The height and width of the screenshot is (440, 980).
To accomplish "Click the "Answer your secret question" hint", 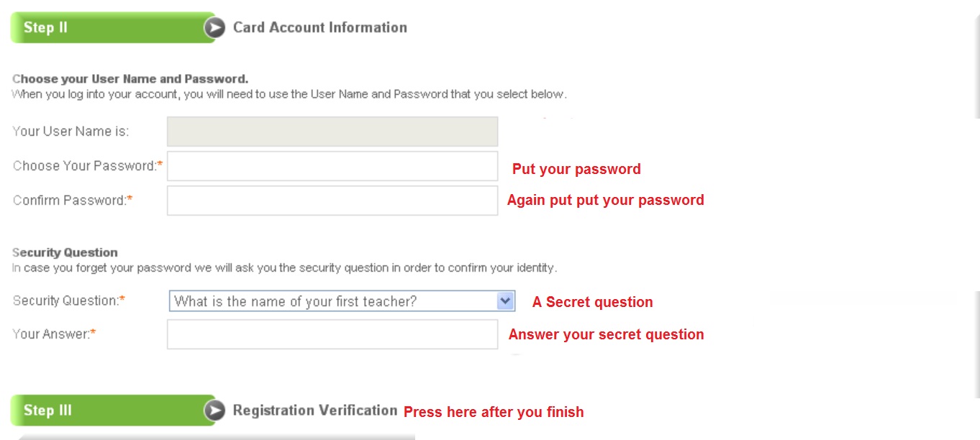I will [606, 334].
